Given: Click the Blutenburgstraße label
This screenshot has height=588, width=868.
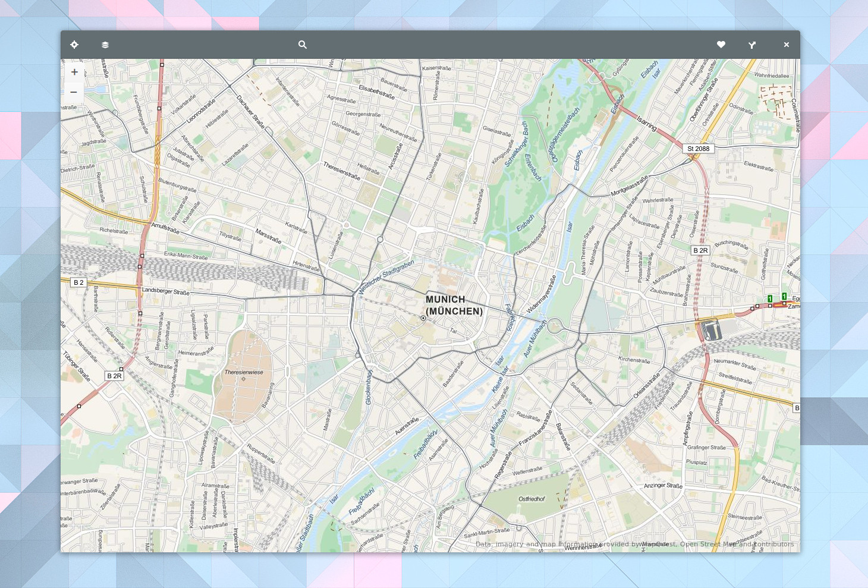Looking at the screenshot, I should [x=177, y=185].
